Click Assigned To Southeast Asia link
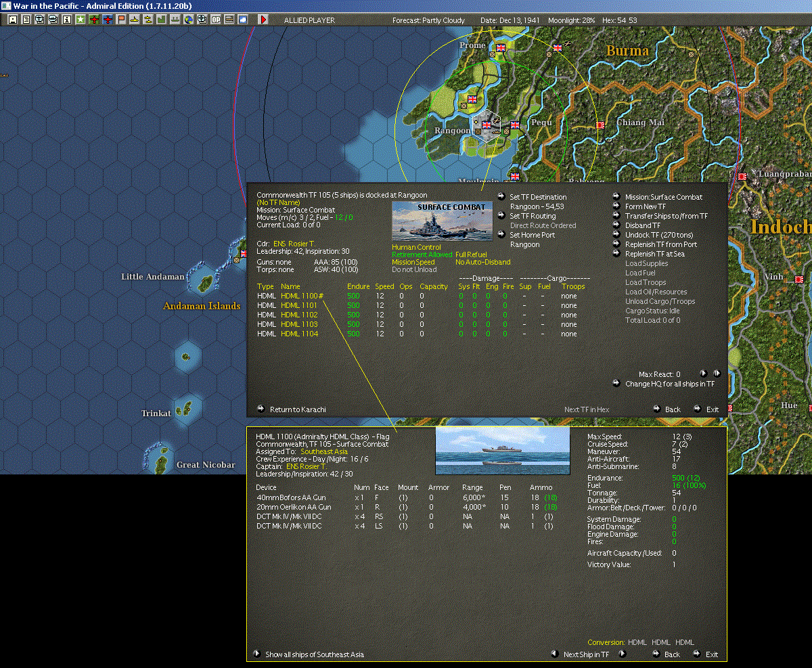Image resolution: width=812 pixels, height=668 pixels. [x=324, y=451]
